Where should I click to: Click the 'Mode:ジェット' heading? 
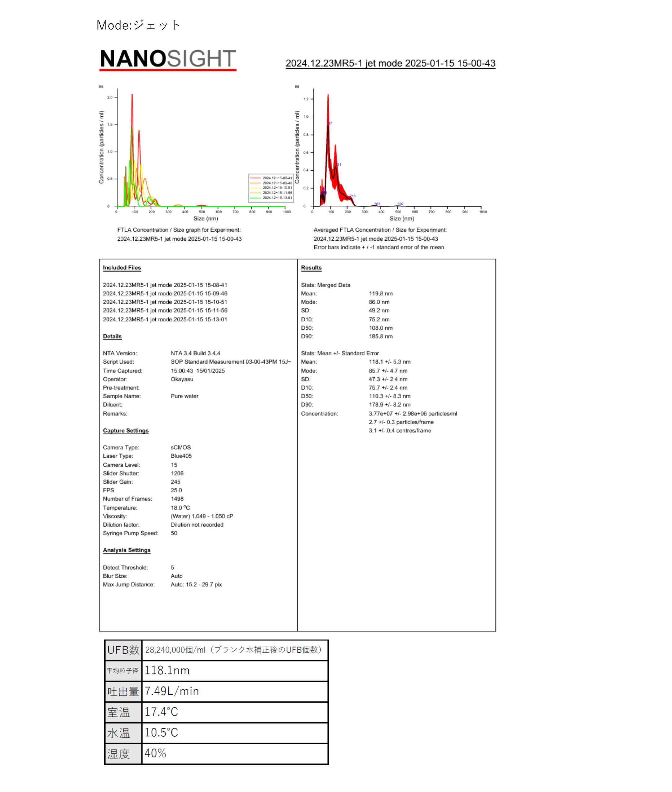(x=138, y=25)
